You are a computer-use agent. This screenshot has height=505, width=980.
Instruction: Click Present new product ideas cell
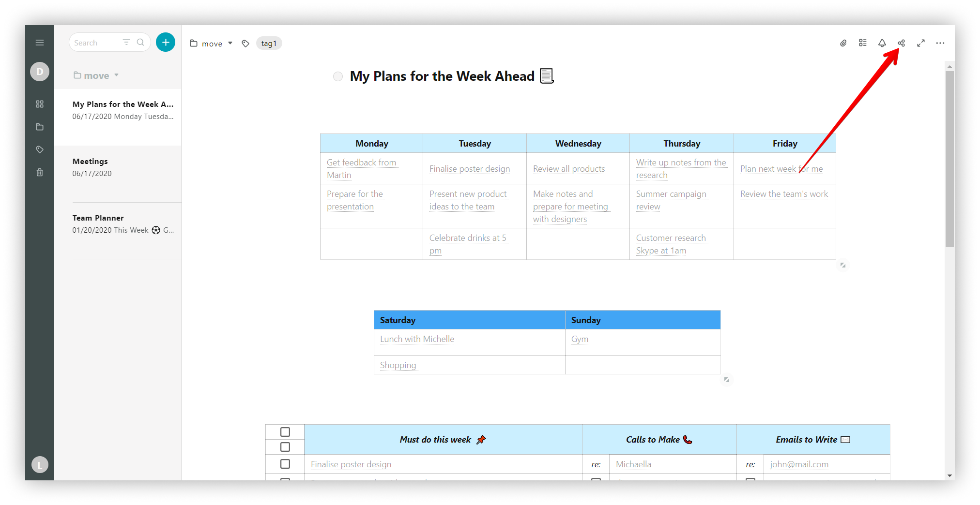475,206
